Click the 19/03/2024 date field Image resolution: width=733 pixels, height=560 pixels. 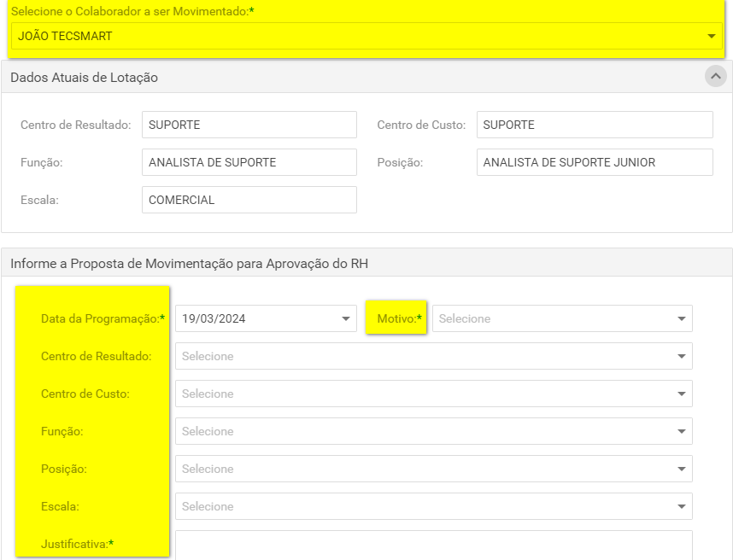[x=266, y=318]
